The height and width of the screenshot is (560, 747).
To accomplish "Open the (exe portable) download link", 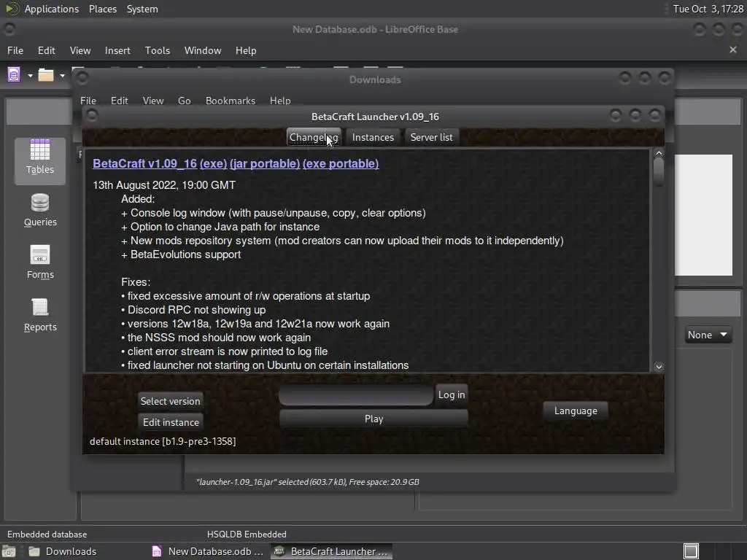I will click(x=341, y=164).
